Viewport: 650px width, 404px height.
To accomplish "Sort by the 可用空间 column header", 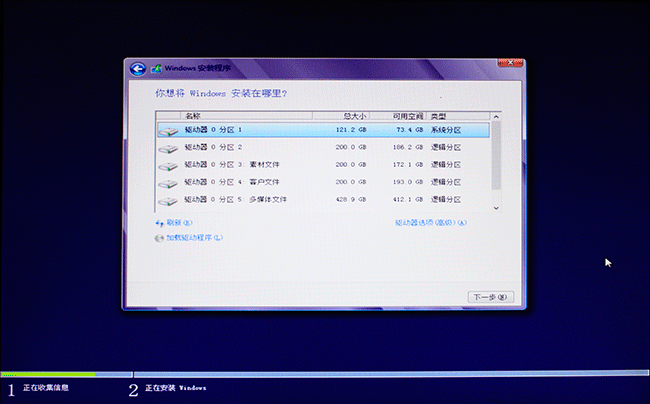I will pyautogui.click(x=398, y=116).
